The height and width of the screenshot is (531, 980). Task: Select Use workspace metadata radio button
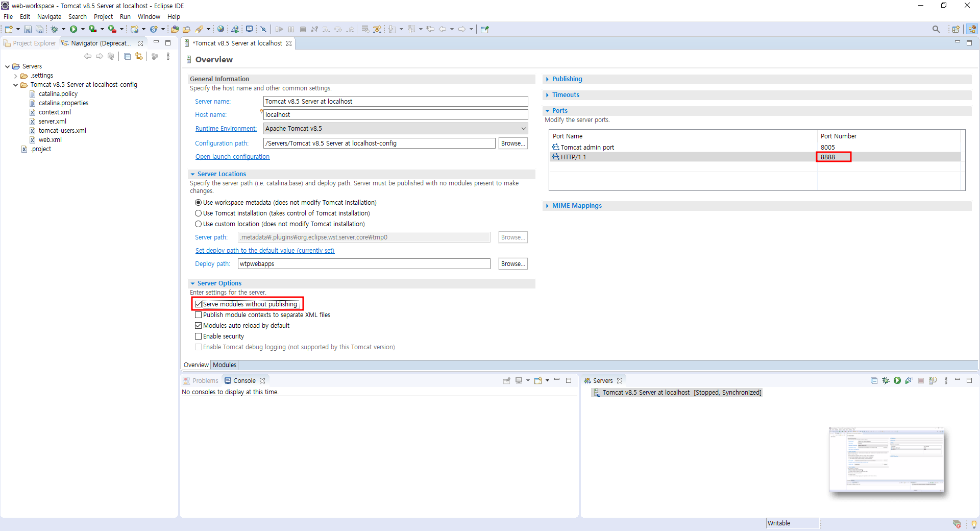click(198, 202)
